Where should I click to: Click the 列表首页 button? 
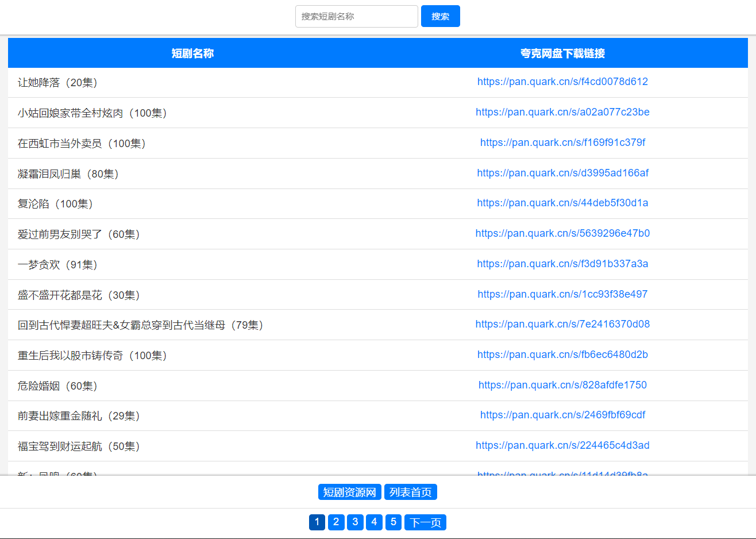411,492
